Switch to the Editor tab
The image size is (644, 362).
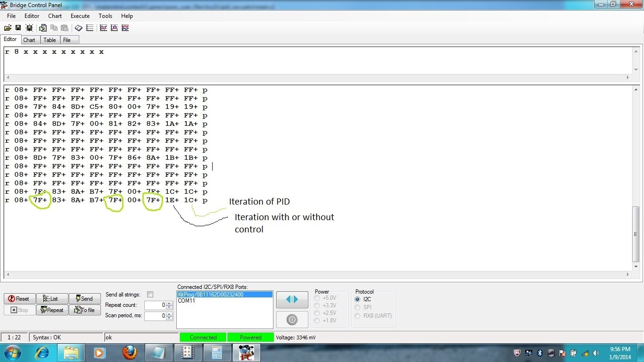(x=10, y=40)
